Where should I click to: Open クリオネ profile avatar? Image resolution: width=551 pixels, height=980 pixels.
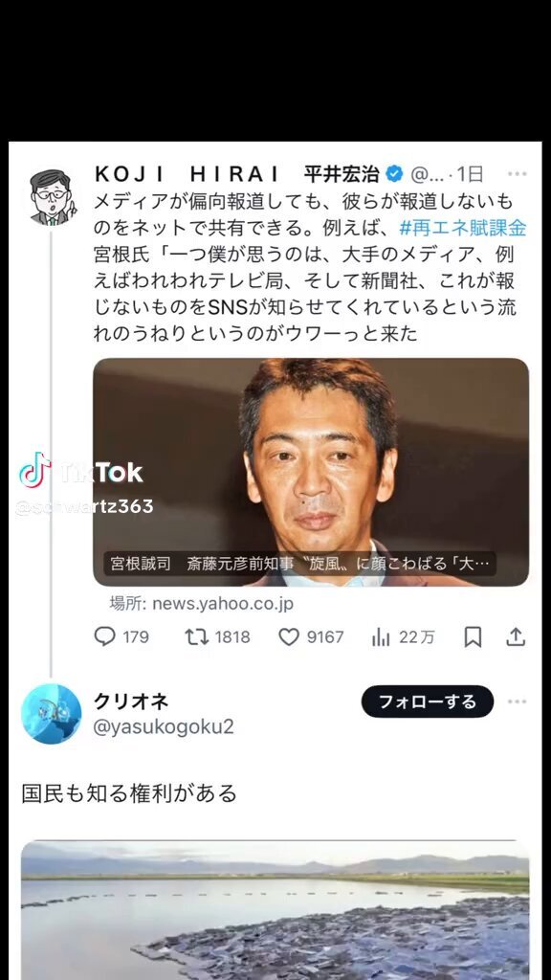tap(52, 714)
